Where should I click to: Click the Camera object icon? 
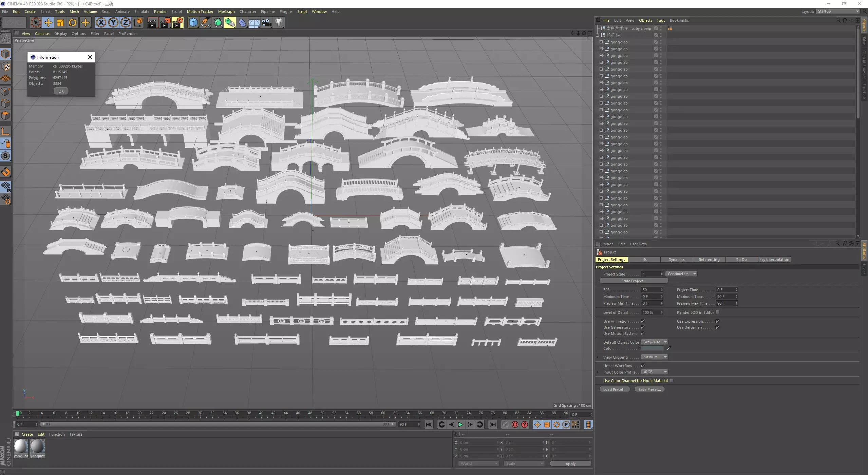click(x=267, y=23)
